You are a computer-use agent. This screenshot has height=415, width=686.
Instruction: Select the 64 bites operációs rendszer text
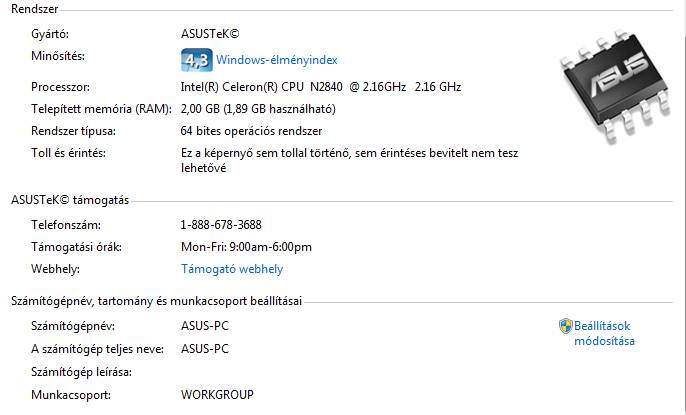click(x=251, y=131)
